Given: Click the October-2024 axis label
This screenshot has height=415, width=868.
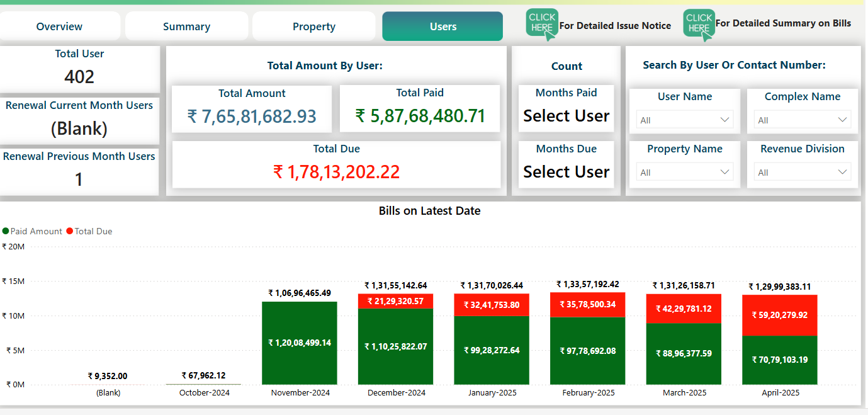Looking at the screenshot, I should [204, 392].
